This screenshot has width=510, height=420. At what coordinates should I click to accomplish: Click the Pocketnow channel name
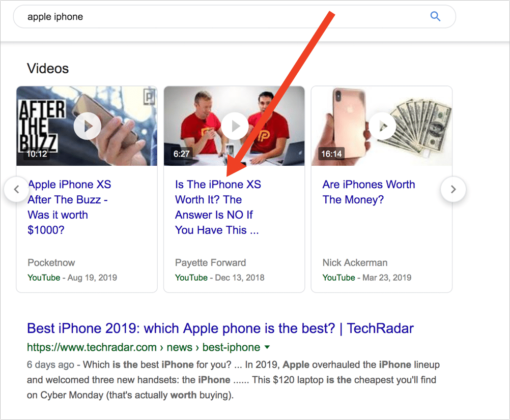click(51, 262)
